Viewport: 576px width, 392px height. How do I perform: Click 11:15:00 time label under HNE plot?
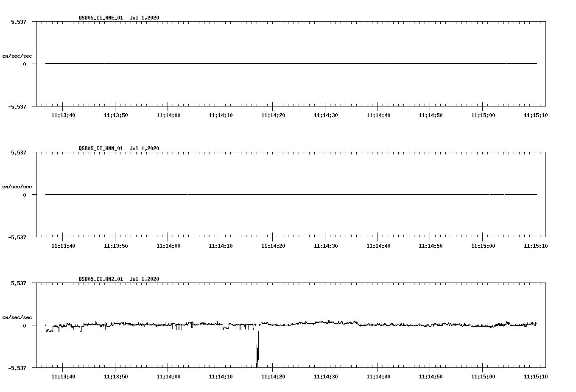coord(483,115)
